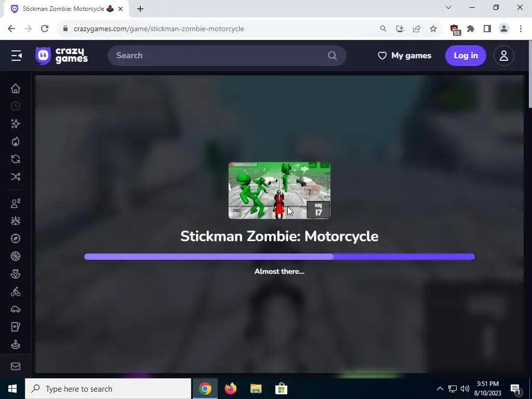Open a new browser tab
The width and height of the screenshot is (532, 399).
coord(140,9)
